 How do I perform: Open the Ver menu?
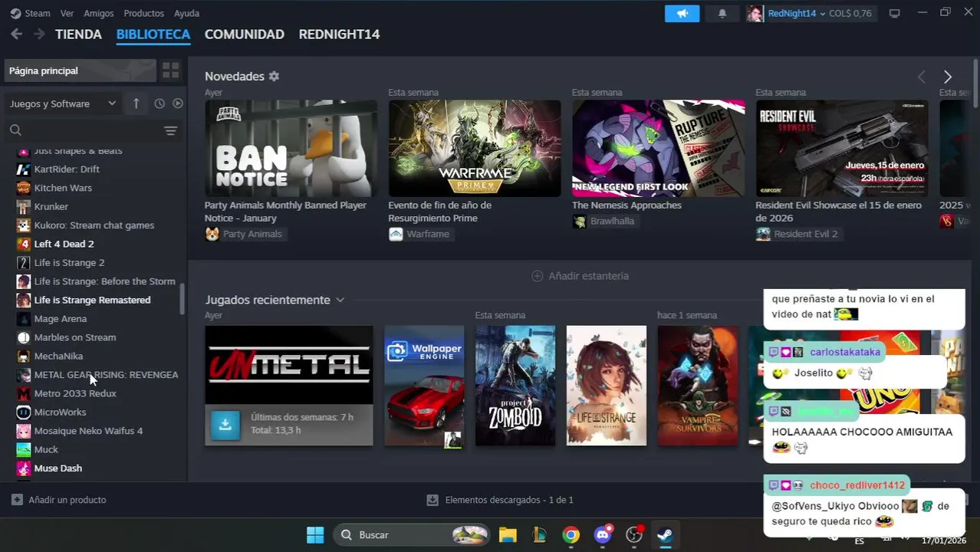[x=67, y=13]
